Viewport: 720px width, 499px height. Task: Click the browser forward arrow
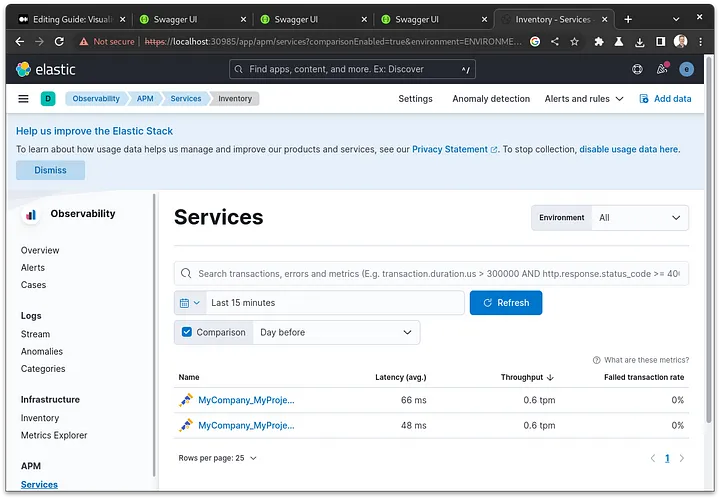click(x=39, y=42)
